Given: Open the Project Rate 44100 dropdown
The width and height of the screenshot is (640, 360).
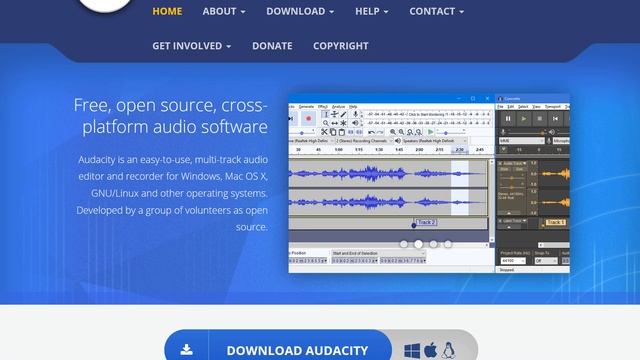Looking at the screenshot, I should click(513, 261).
